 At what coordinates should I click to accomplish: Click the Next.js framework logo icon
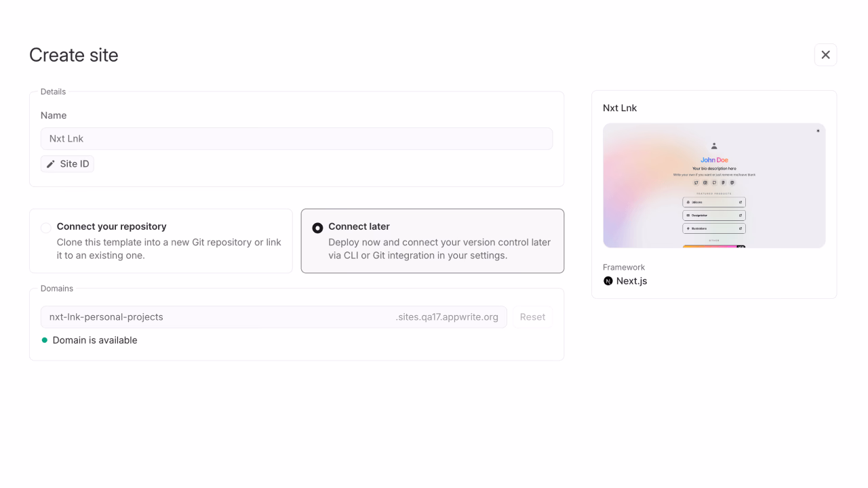(x=608, y=281)
